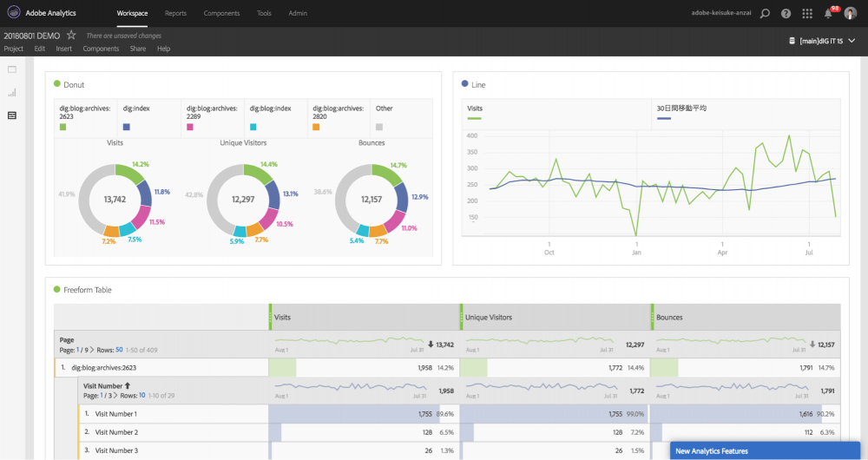Click the Visits sparkline in totals row

(x=349, y=340)
